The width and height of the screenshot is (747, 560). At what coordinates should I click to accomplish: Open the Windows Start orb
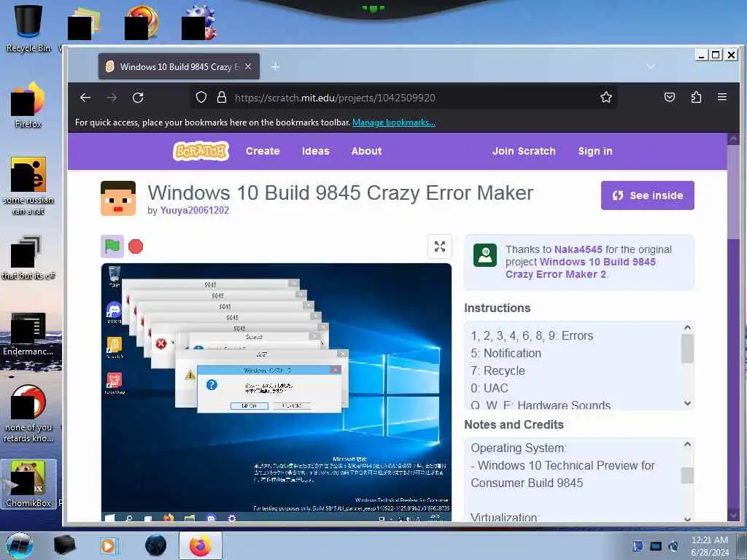tap(19, 545)
